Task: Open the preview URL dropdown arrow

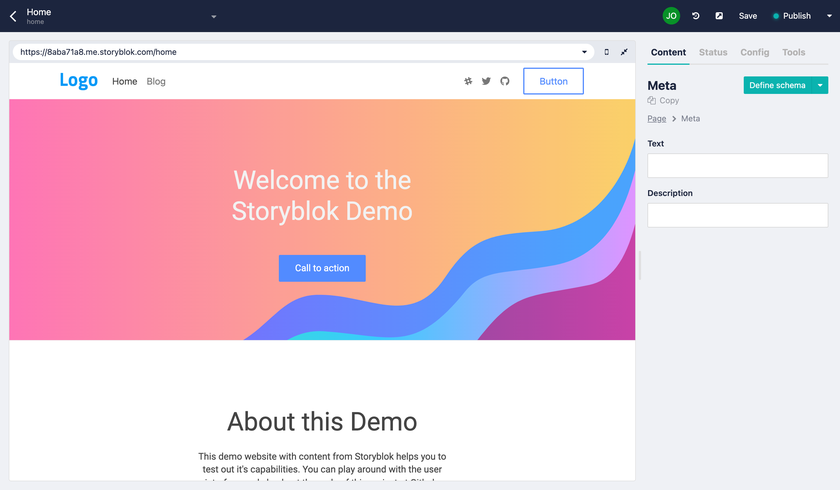Action: pyautogui.click(x=584, y=52)
